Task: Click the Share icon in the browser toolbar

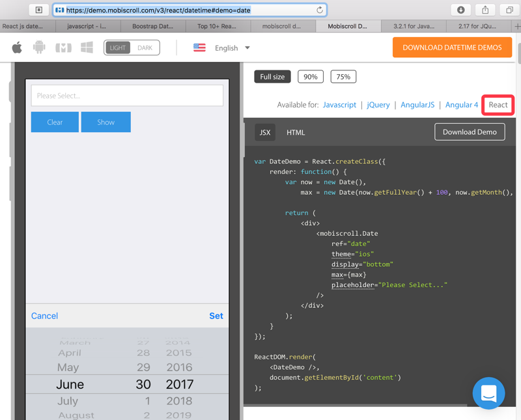Action: pyautogui.click(x=484, y=10)
